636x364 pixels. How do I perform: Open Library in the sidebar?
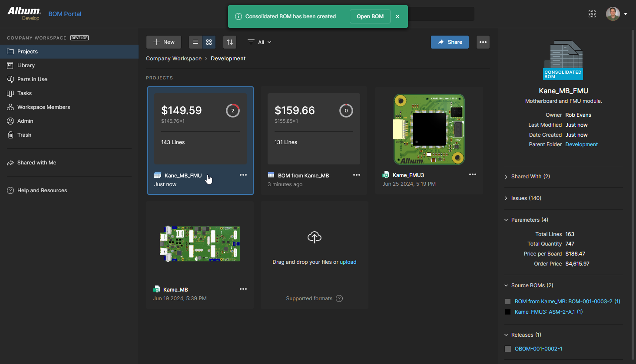coord(70,66)
